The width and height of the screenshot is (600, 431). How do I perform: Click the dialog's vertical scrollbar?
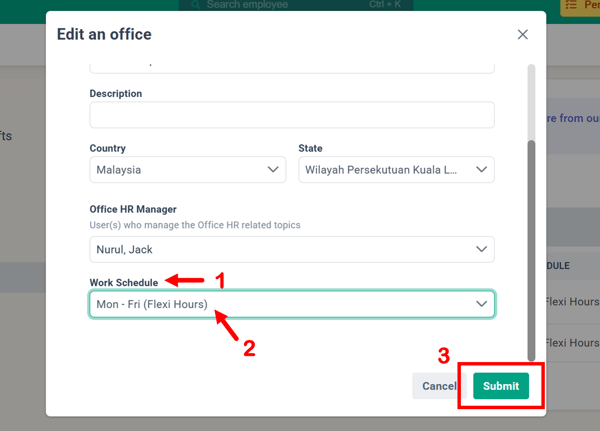click(531, 249)
